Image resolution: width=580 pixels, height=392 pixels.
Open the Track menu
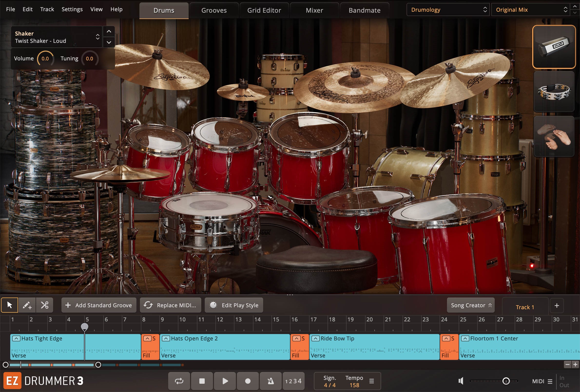coord(47,9)
